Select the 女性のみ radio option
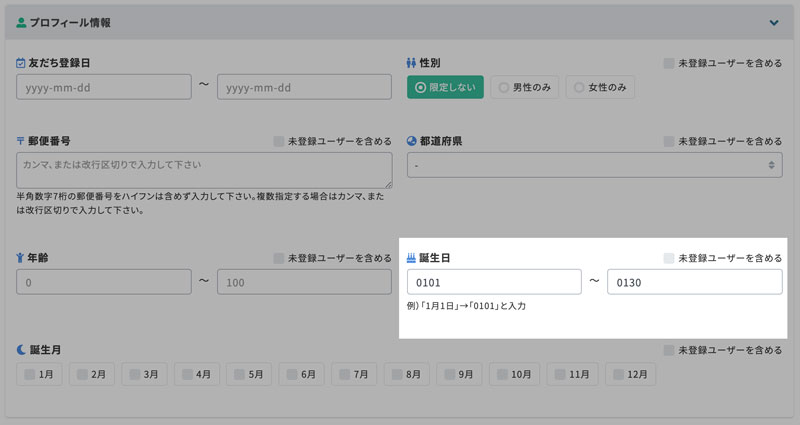800x425 pixels. point(600,87)
